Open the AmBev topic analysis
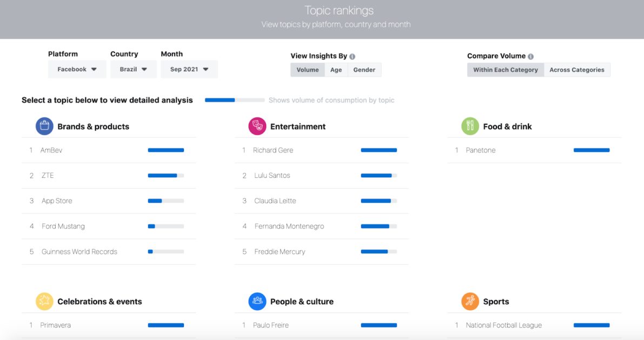This screenshot has width=644, height=340. [51, 150]
